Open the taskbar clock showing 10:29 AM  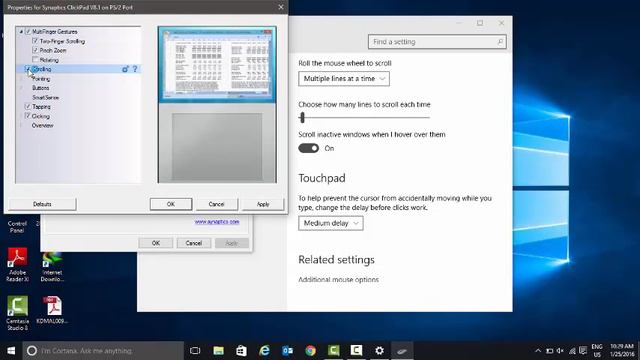point(622,351)
